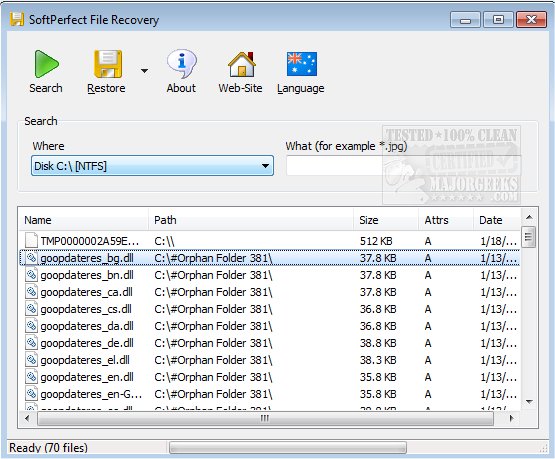Screen dimensions: 555x459
Task: Click dll icon beside goopdateres_ca.dll
Action: coord(31,292)
